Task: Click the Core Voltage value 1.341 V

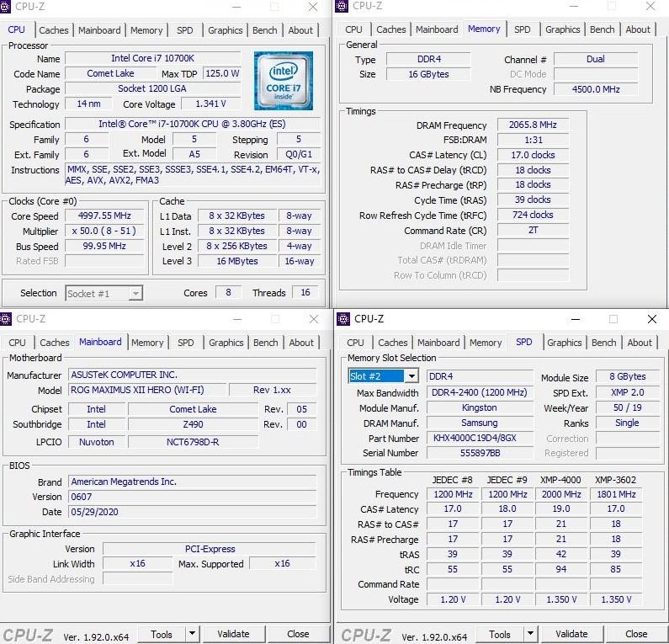Action: pyautogui.click(x=210, y=104)
